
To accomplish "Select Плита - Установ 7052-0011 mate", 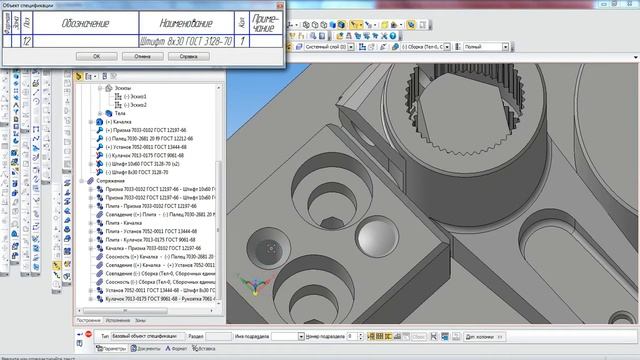I will pos(151,231).
